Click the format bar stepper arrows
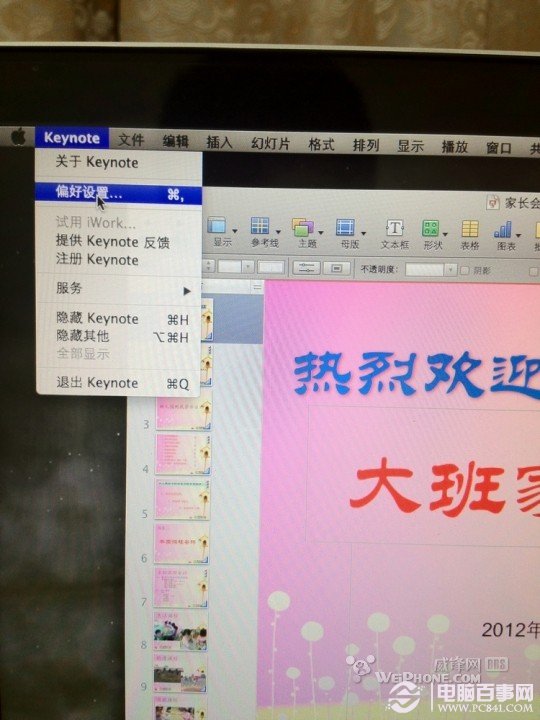Viewport: 540px width, 720px height. 209,266
